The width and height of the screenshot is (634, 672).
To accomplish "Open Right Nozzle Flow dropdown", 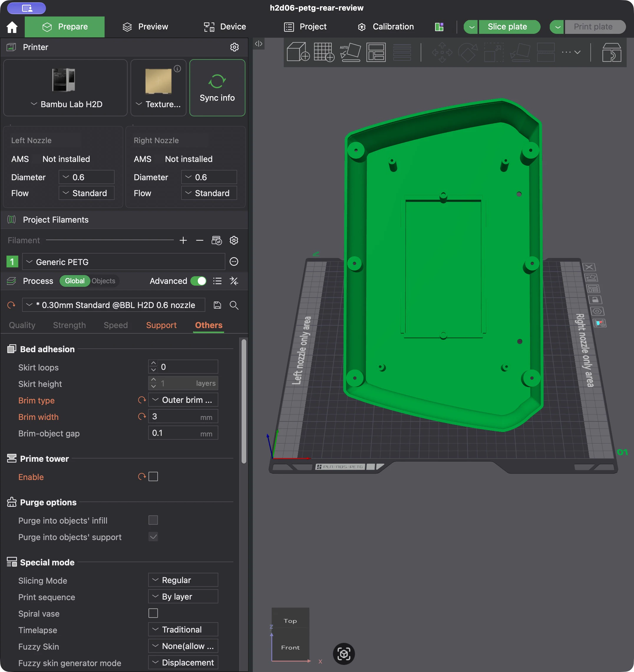I will [x=209, y=193].
